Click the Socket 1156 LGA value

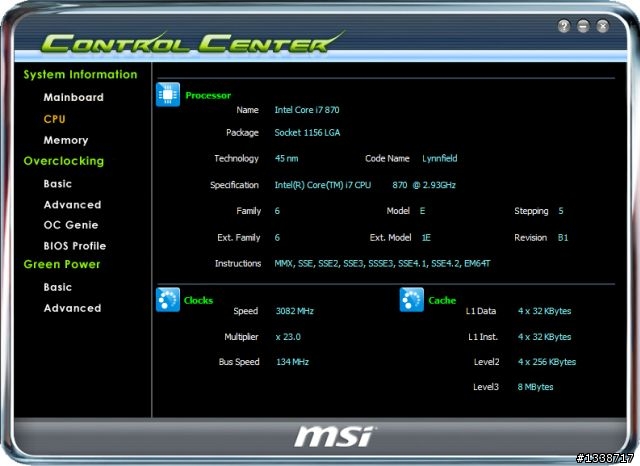click(307, 133)
